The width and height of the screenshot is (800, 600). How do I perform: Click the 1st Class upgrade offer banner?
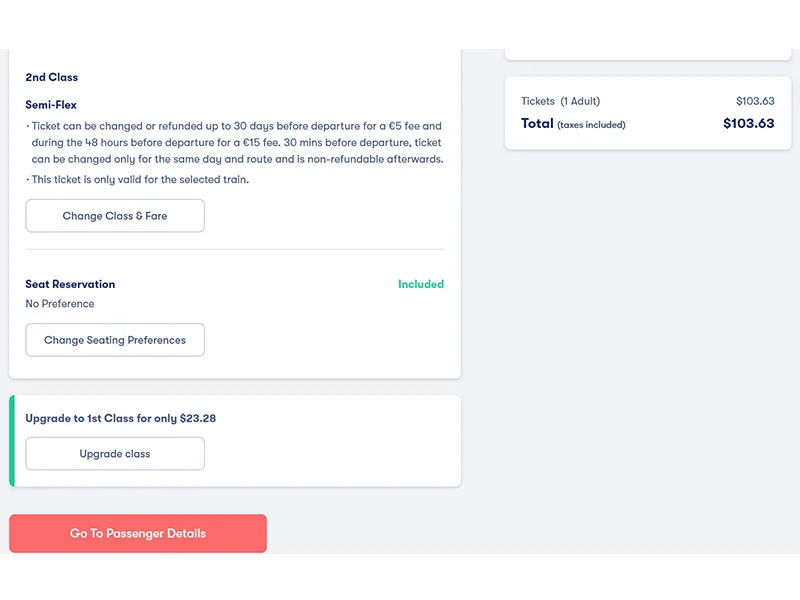tap(235, 440)
